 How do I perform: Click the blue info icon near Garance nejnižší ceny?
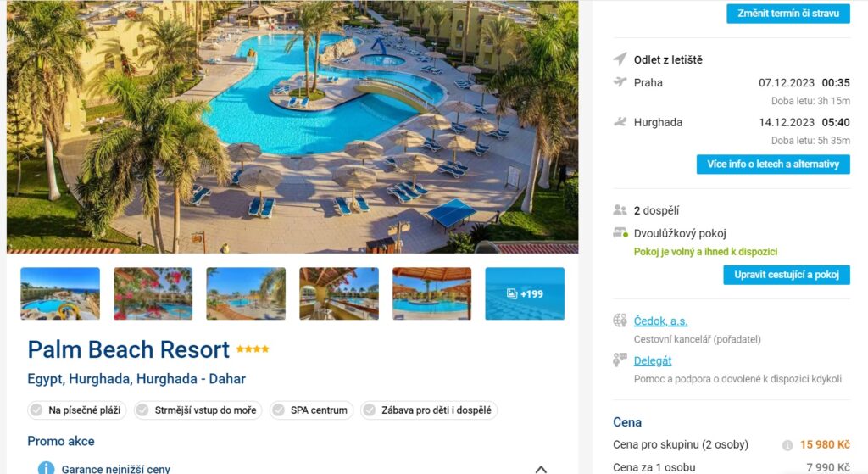pyautogui.click(x=46, y=468)
